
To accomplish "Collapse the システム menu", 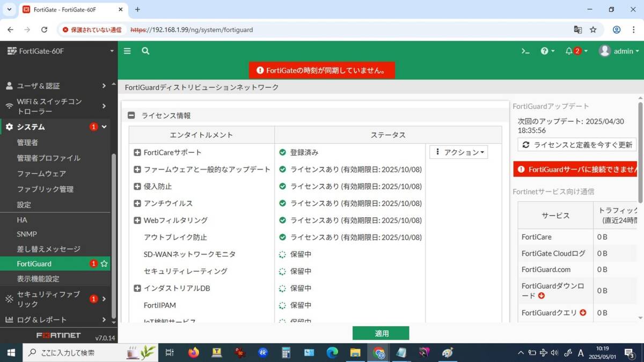I will pos(56,127).
